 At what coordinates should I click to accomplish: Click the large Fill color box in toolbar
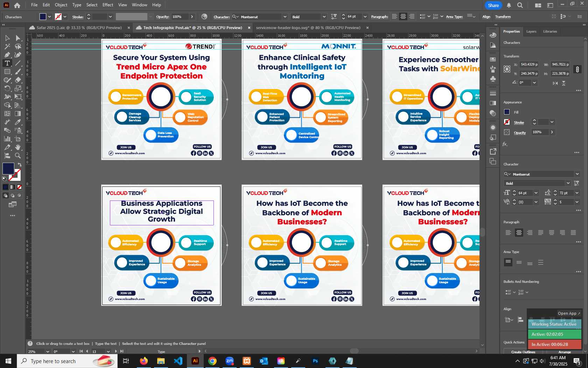tap(8, 169)
